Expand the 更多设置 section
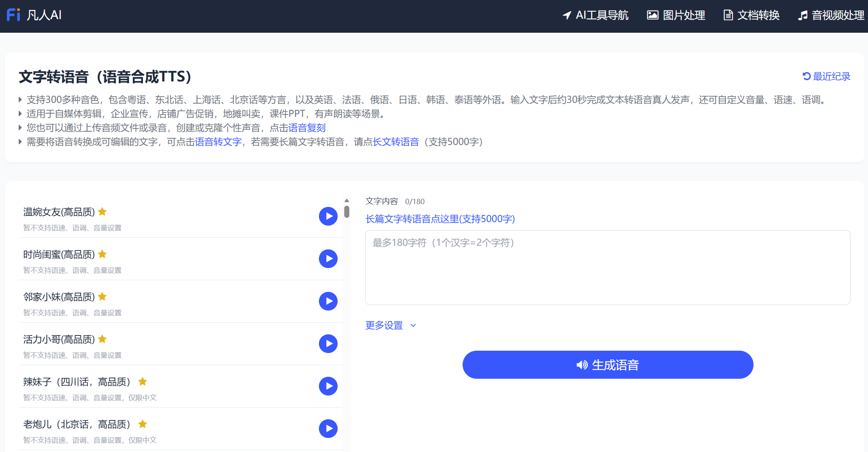The image size is (868, 452). pos(384,325)
